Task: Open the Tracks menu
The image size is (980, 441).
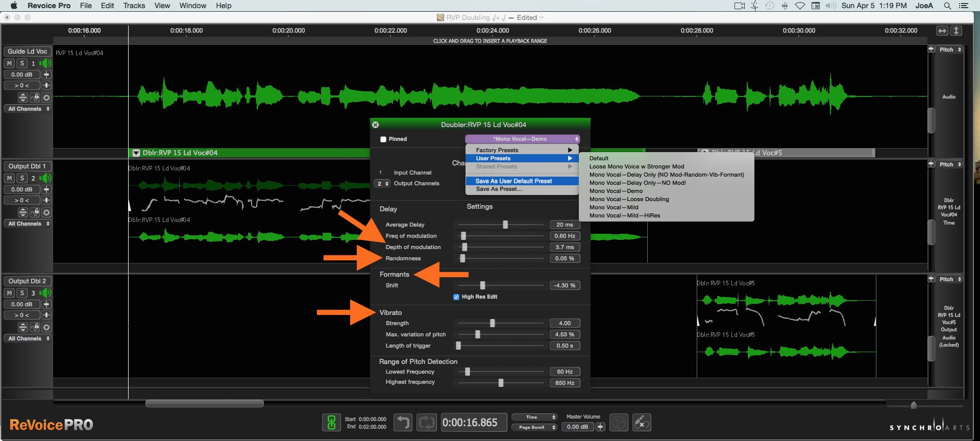Action: [x=134, y=6]
